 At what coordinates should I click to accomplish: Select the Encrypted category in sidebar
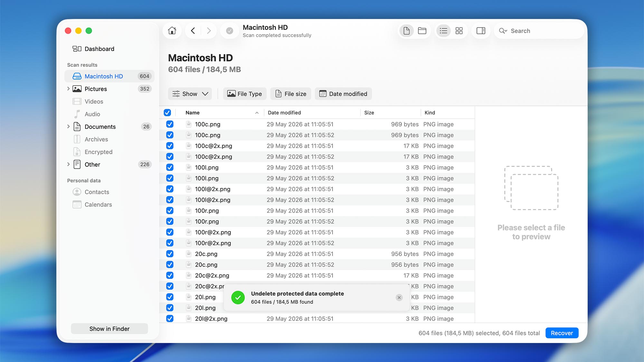click(x=109, y=152)
